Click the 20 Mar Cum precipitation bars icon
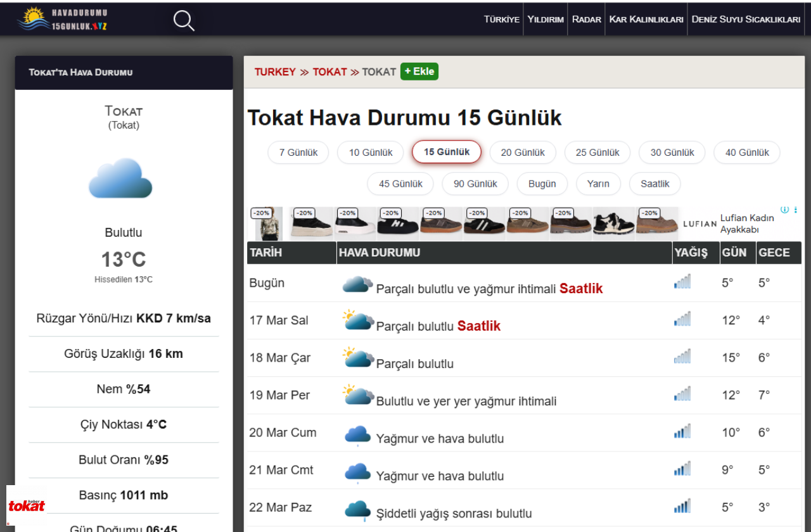The height and width of the screenshot is (532, 811). point(682,431)
